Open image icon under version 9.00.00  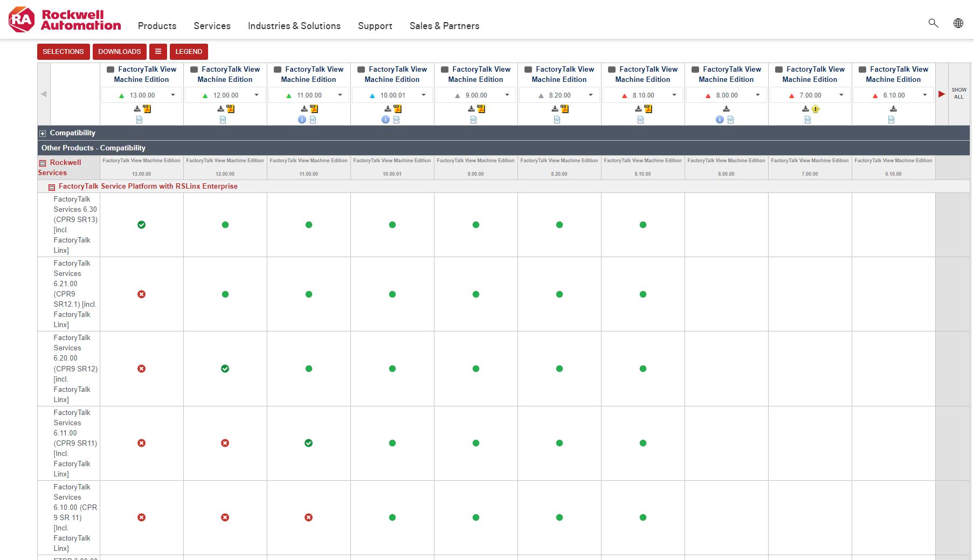click(x=473, y=120)
